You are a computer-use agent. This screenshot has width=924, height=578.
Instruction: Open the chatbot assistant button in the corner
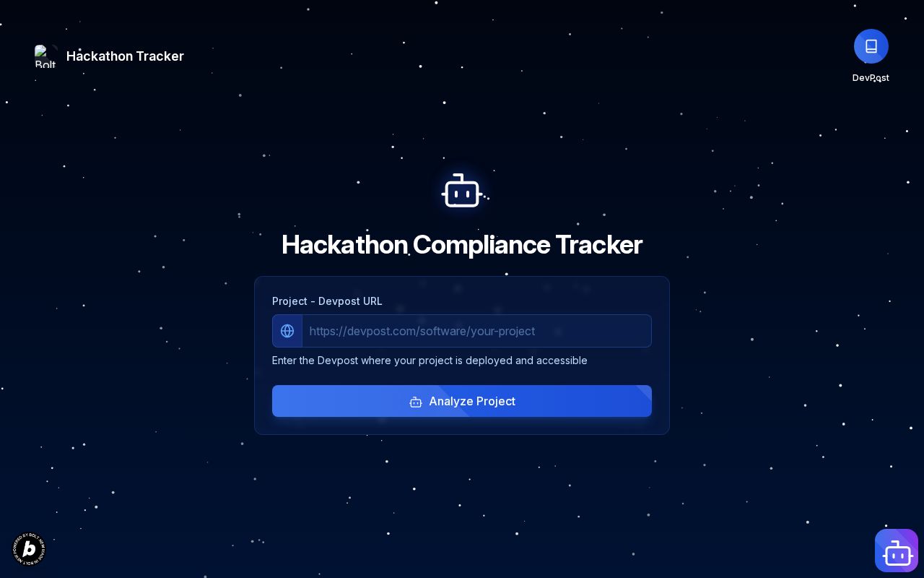(x=897, y=551)
